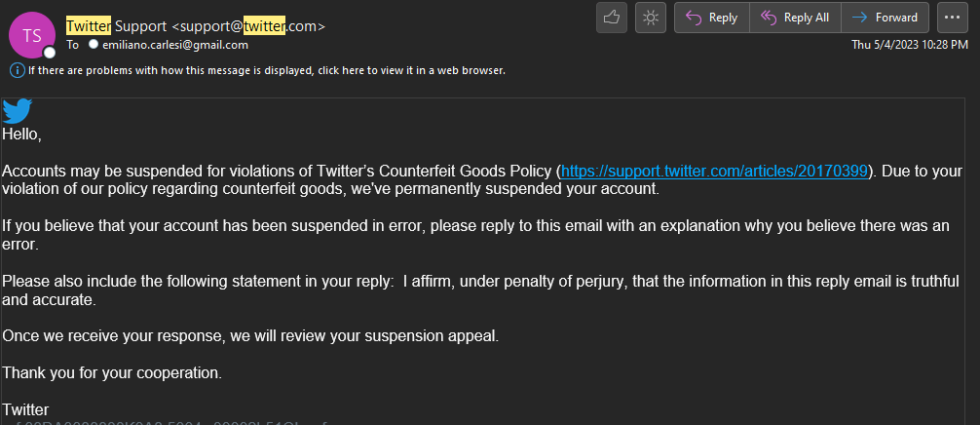980x425 pixels.
Task: Click the Reply arrow icon
Action: pos(694,18)
